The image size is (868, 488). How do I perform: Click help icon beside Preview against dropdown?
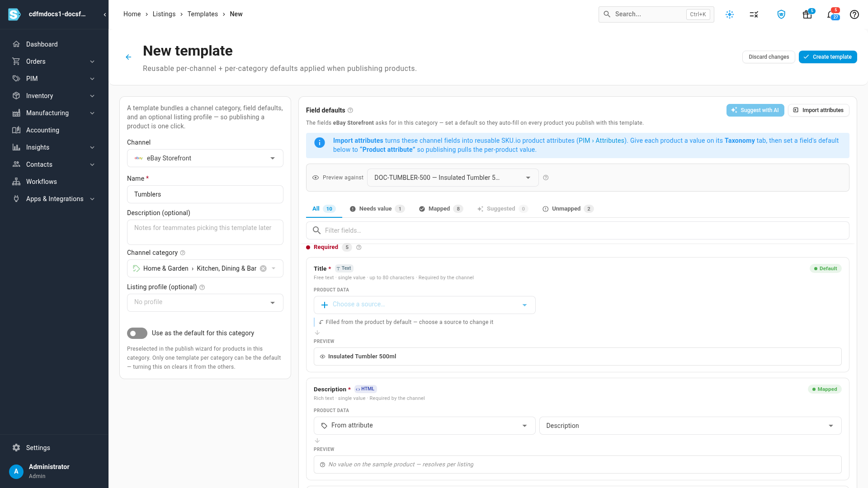546,178
